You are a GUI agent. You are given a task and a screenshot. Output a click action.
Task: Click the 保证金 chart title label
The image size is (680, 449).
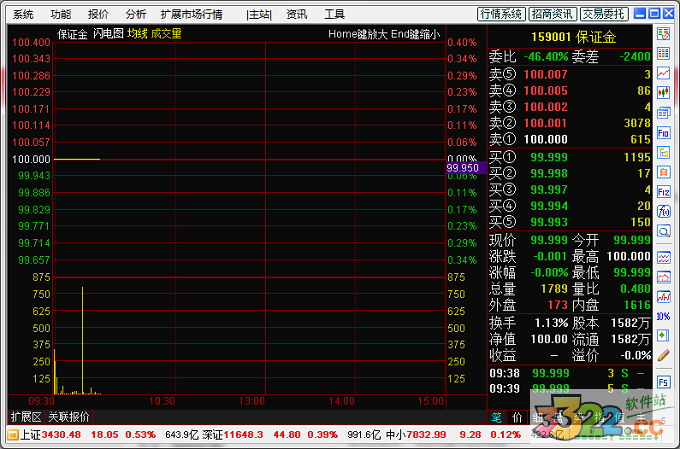[72, 34]
